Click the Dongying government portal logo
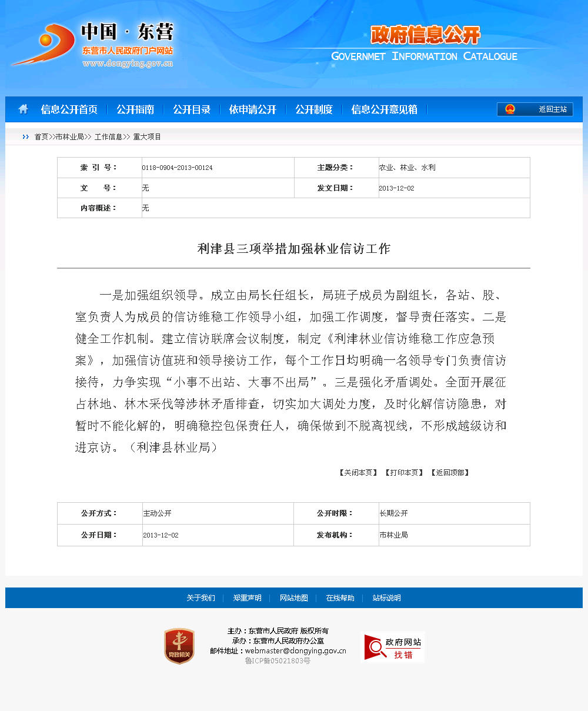This screenshot has height=711, width=588. pos(92,45)
